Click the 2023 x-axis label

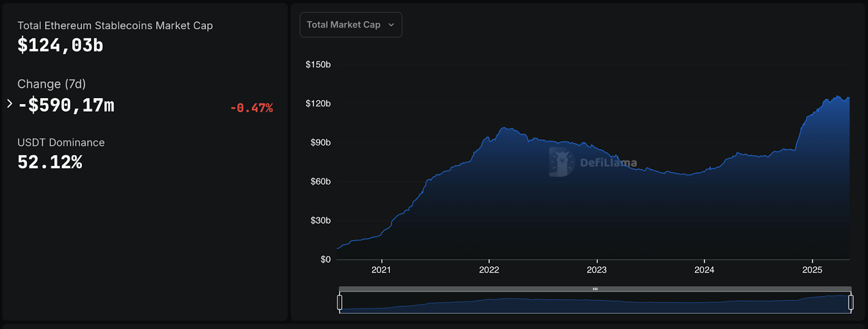click(x=597, y=270)
